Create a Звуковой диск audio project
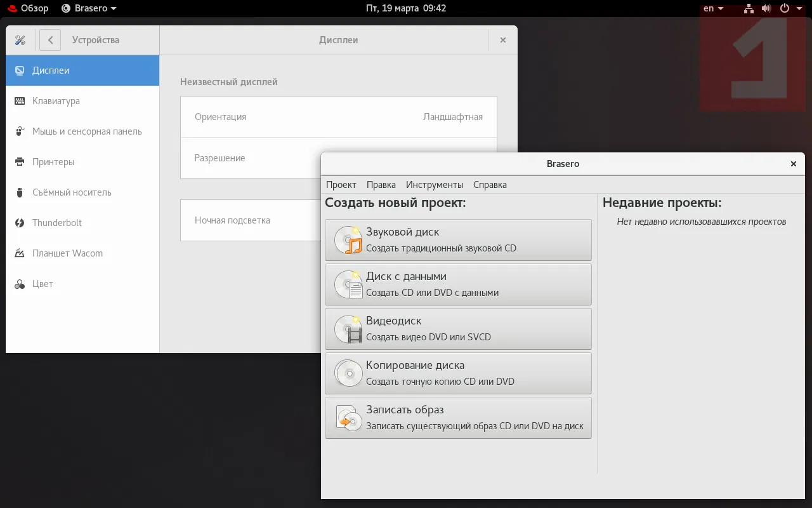 (x=458, y=240)
